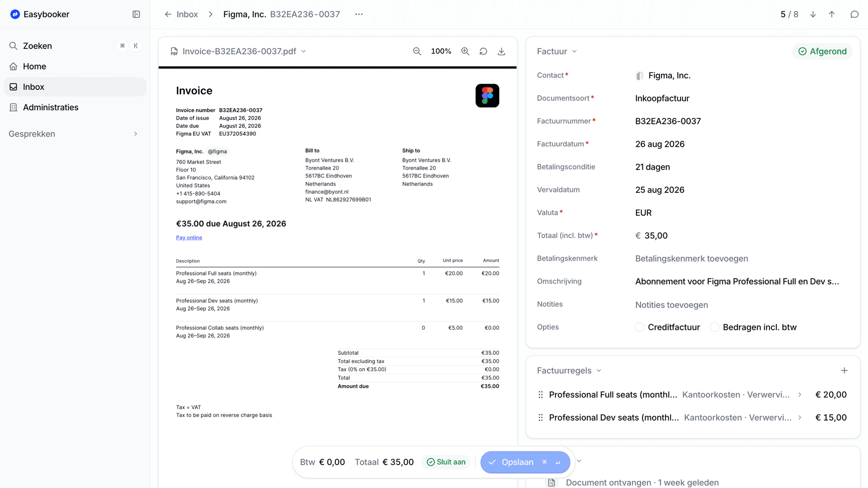The image size is (868, 488).
Task: Add a new invoice line with plus icon
Action: click(x=844, y=371)
